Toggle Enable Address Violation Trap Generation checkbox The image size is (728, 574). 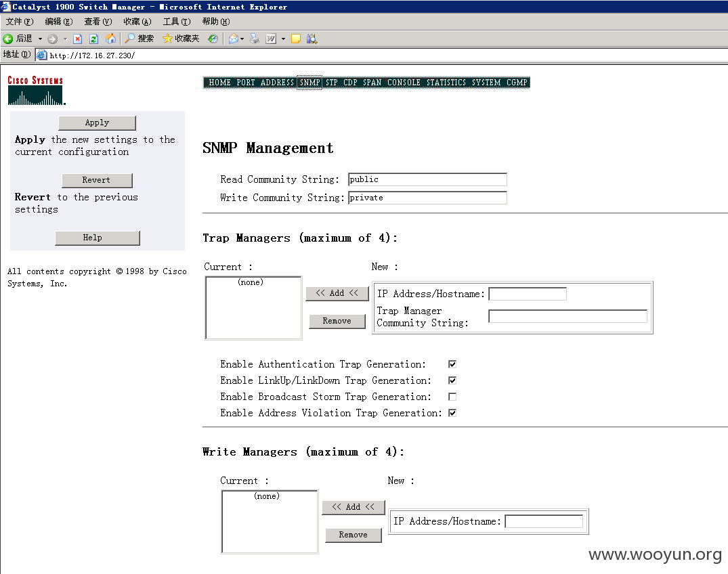452,413
